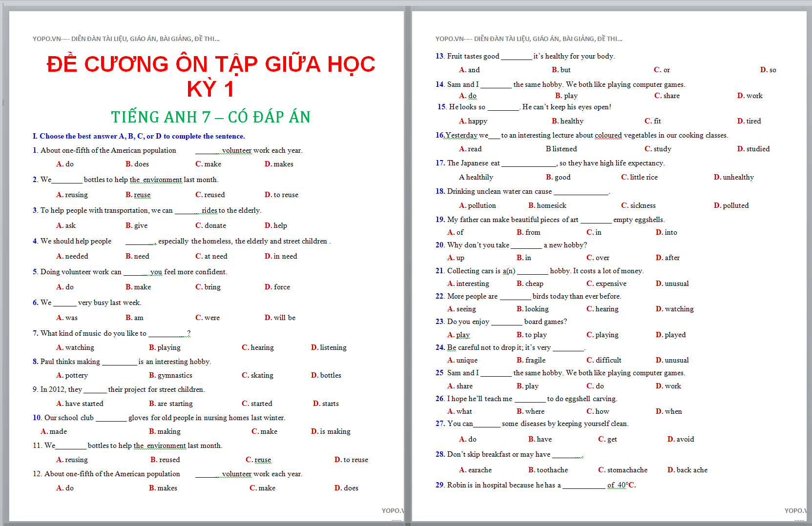The image size is (812, 526).
Task: Click answer "C. how" in question 26
Action: tap(598, 411)
